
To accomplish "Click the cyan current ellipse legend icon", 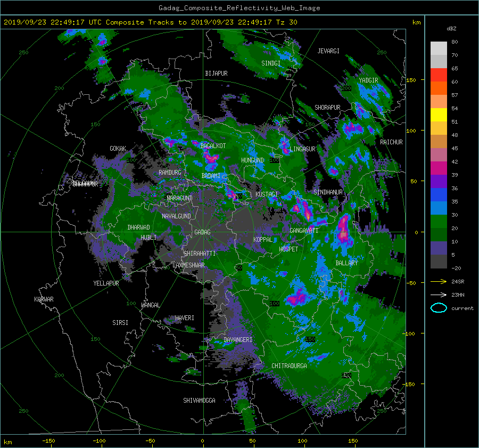I will coord(439,308).
